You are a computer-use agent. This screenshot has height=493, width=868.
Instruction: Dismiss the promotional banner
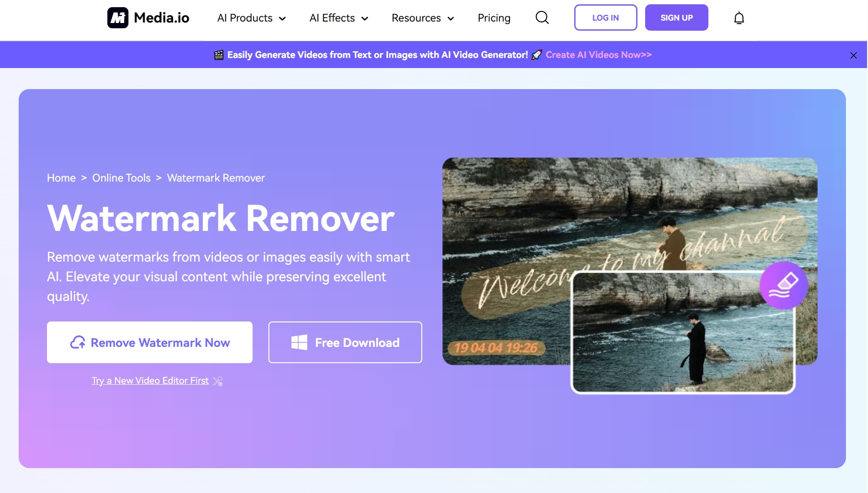[853, 55]
